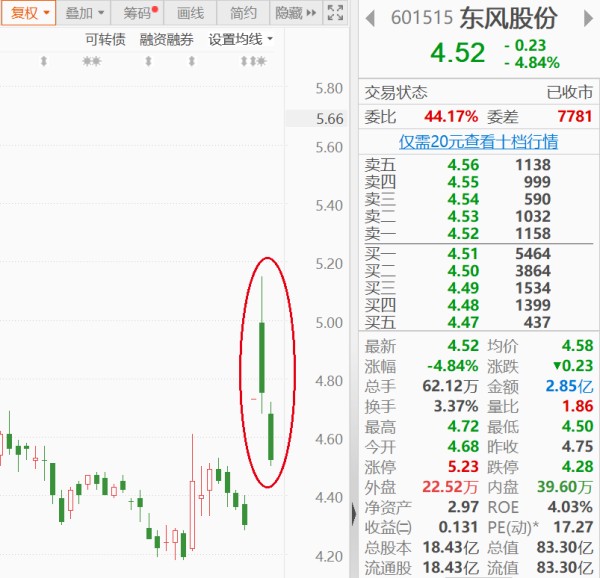The image size is (600, 578).
Task: Click the double-star marker above the chart
Action: 91,62
